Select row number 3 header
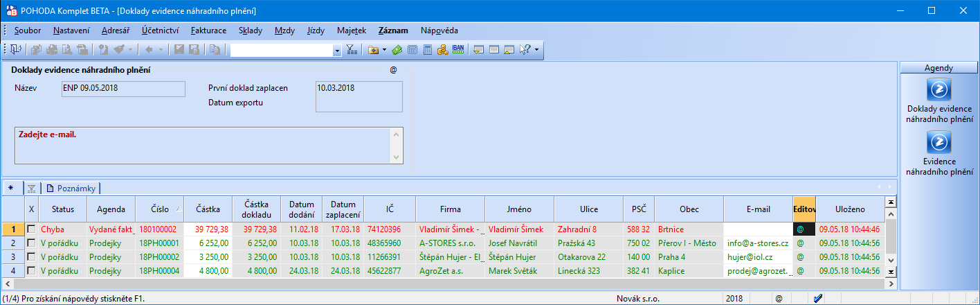The image size is (980, 305). 13,257
